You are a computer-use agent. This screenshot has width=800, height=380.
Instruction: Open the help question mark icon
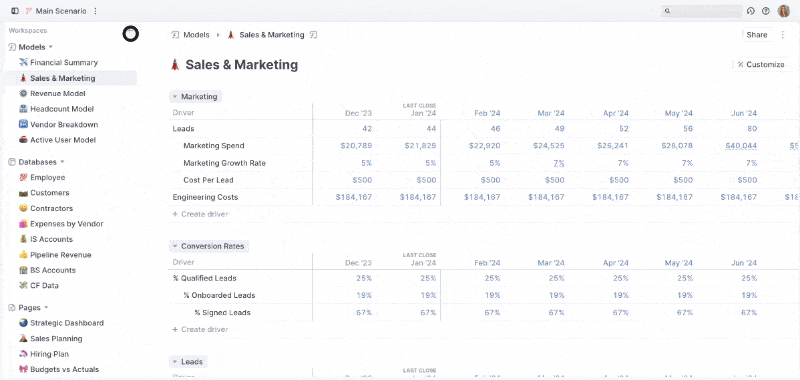coord(766,11)
